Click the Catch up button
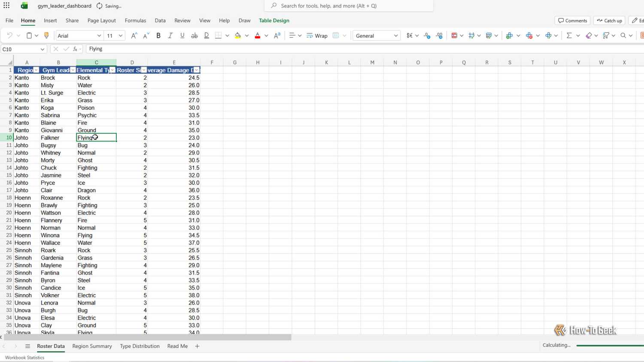 [609, 21]
